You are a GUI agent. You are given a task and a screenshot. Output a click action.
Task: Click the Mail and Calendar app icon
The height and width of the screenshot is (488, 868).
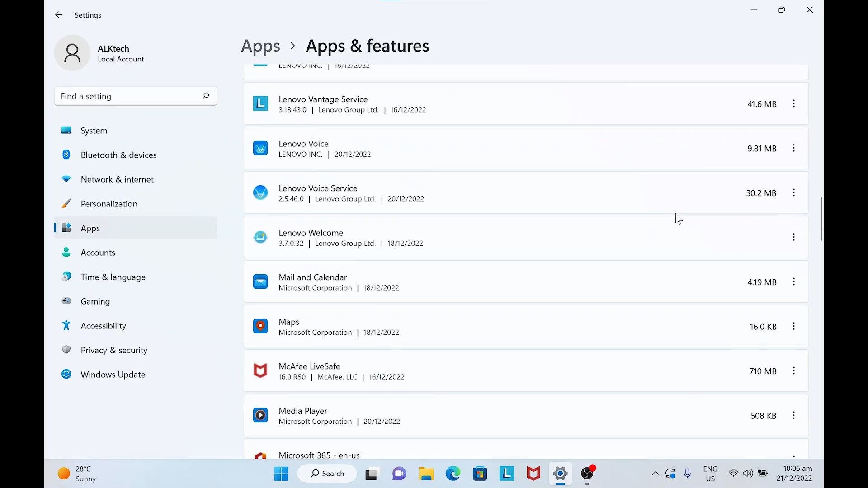[x=260, y=282]
